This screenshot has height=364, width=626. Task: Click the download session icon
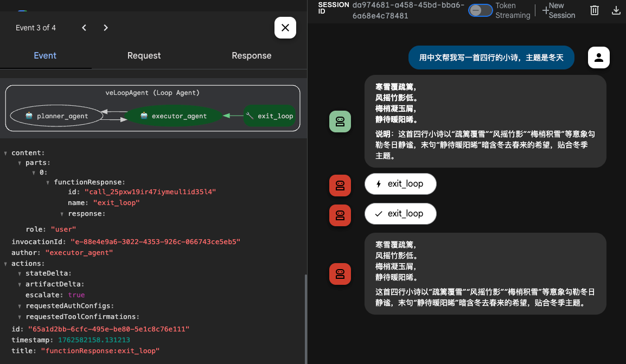tap(616, 10)
